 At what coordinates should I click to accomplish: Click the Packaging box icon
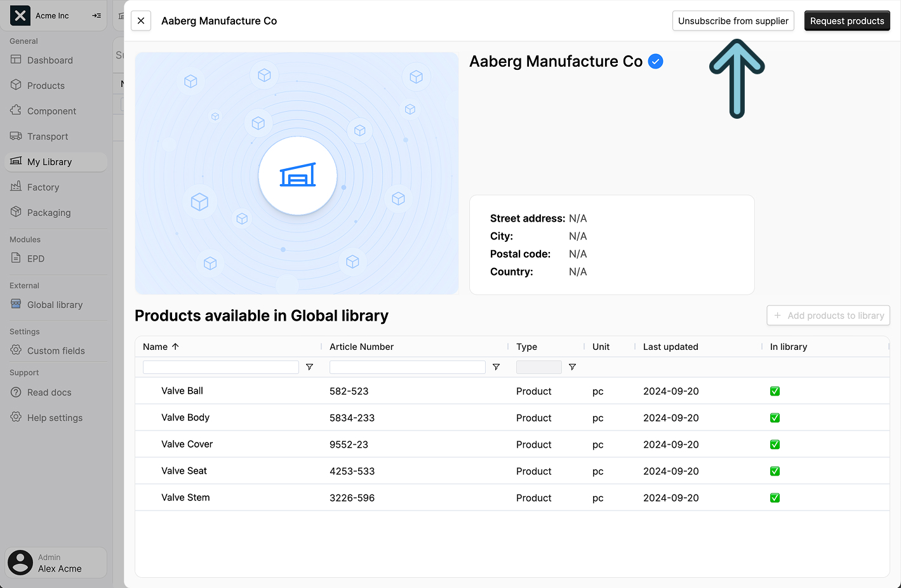click(16, 212)
